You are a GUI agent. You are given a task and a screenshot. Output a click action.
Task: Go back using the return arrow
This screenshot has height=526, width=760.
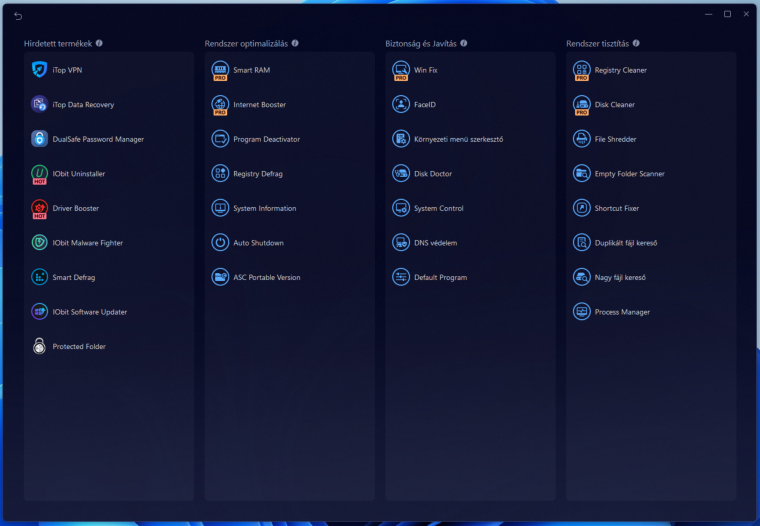coord(18,15)
